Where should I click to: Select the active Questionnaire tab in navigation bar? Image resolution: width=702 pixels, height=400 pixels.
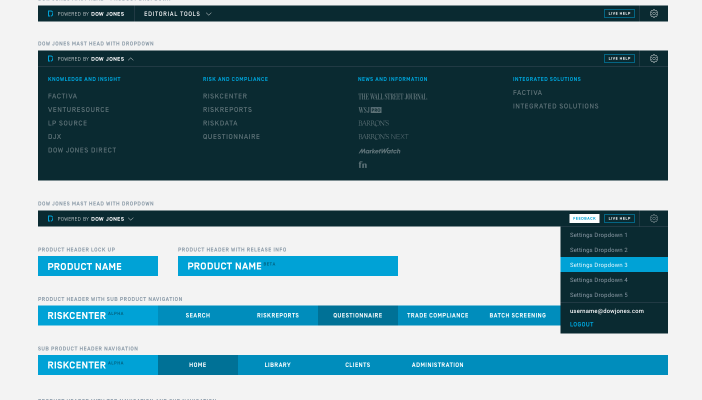pyautogui.click(x=358, y=315)
